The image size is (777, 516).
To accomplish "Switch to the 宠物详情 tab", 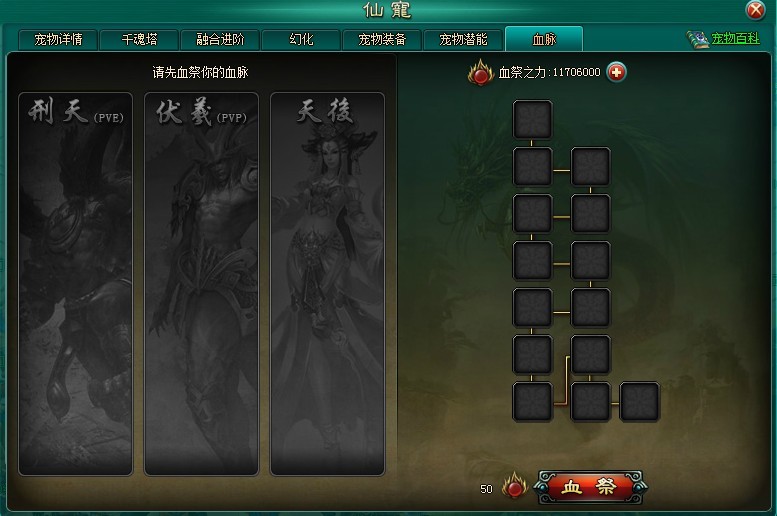I will [58, 40].
